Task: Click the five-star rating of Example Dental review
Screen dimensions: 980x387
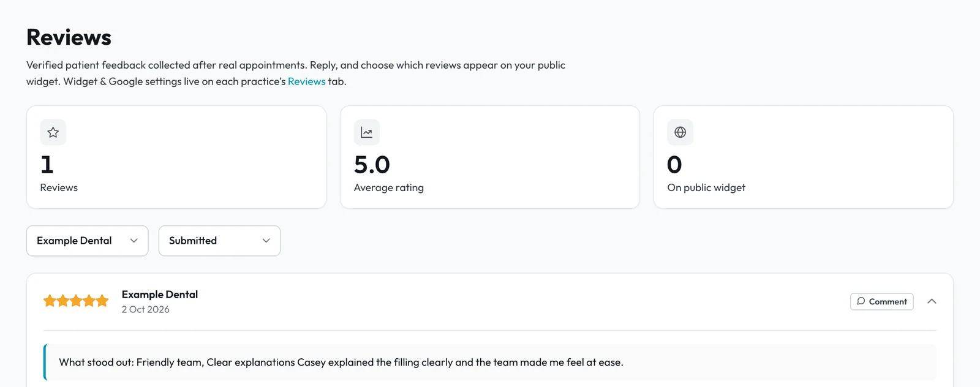Action: [76, 301]
